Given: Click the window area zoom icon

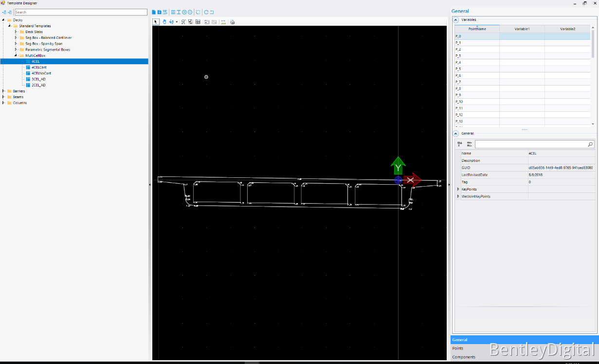Looking at the screenshot, I should point(190,22).
